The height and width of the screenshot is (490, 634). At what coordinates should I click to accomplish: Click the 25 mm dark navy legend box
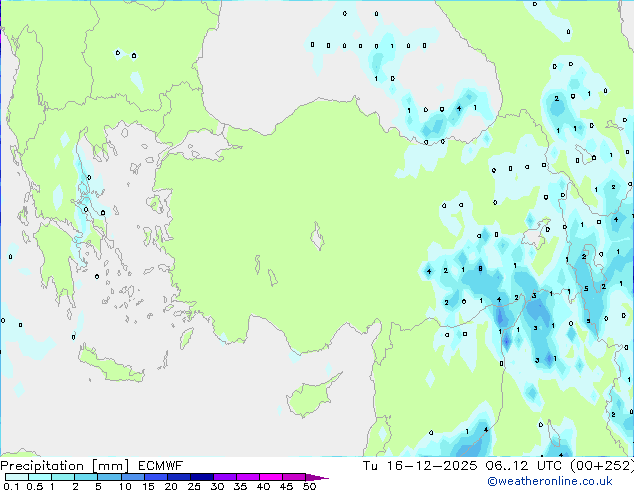point(202,477)
